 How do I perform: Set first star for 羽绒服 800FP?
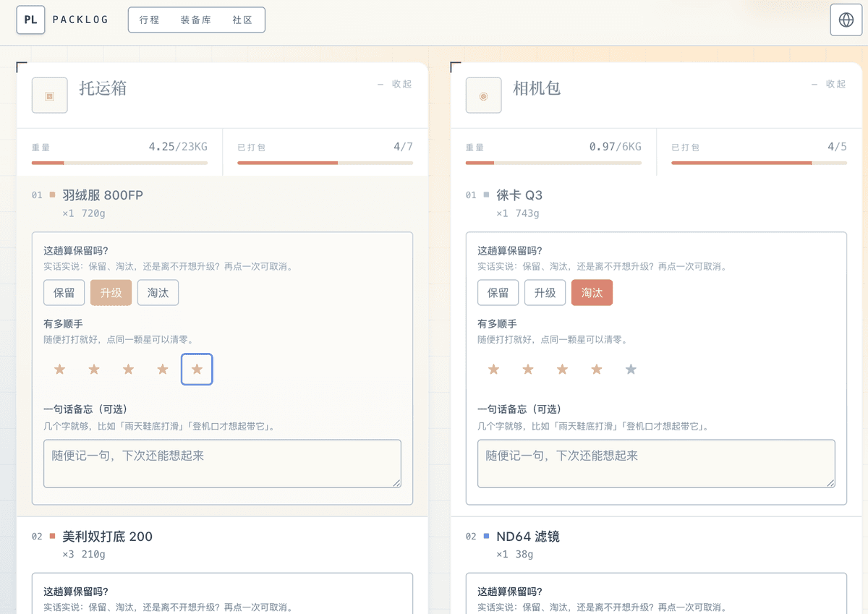coord(59,370)
